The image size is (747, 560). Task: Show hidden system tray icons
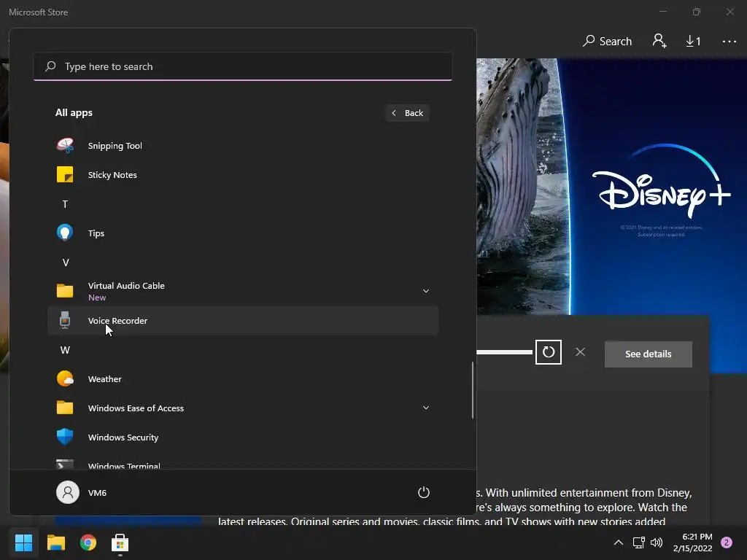point(619,542)
